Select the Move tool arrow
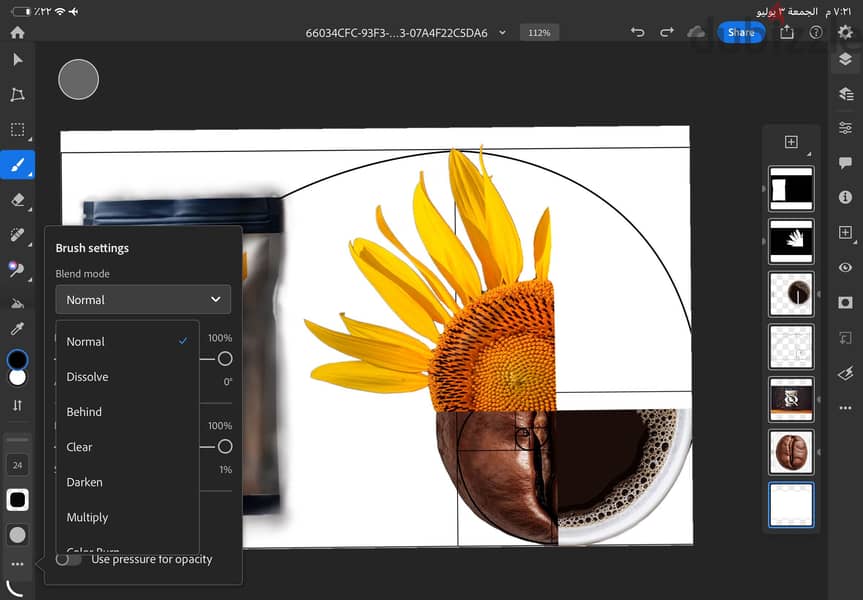 [x=18, y=59]
